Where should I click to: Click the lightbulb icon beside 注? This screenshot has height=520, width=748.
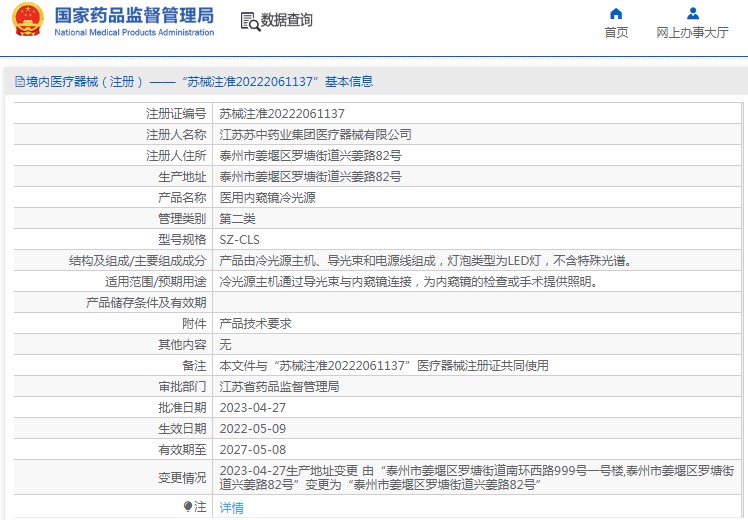tap(188, 507)
